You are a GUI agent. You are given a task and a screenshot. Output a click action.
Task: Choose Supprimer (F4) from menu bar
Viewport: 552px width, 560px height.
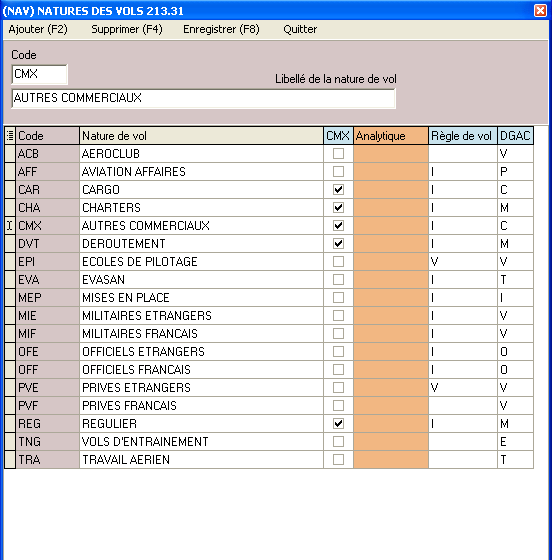coord(127,29)
